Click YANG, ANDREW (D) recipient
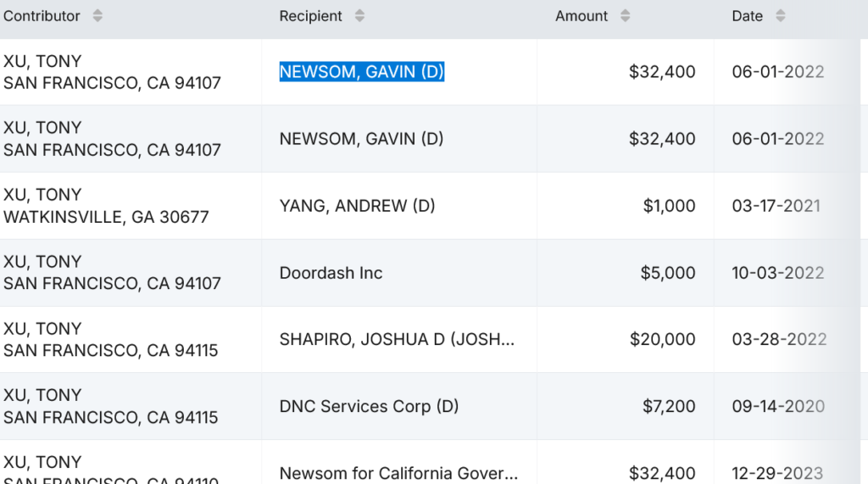This screenshot has height=484, width=868. [x=357, y=206]
